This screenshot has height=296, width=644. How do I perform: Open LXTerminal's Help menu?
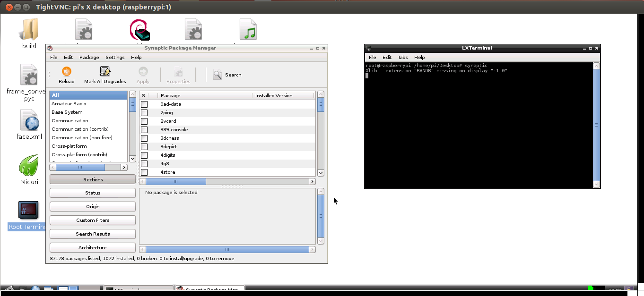pos(419,57)
